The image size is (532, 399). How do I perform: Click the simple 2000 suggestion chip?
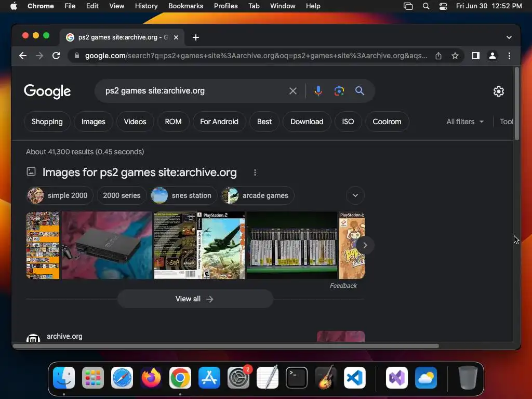click(60, 195)
